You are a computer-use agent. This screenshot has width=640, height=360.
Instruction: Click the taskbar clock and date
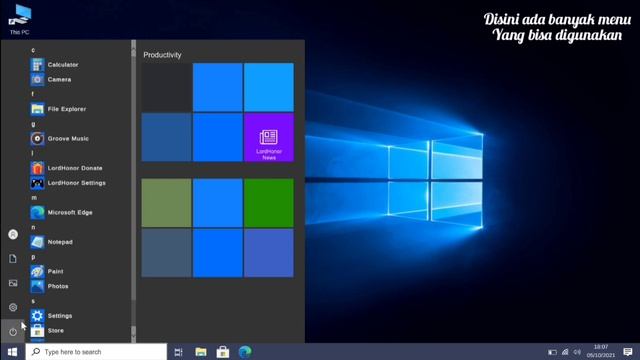click(x=601, y=351)
